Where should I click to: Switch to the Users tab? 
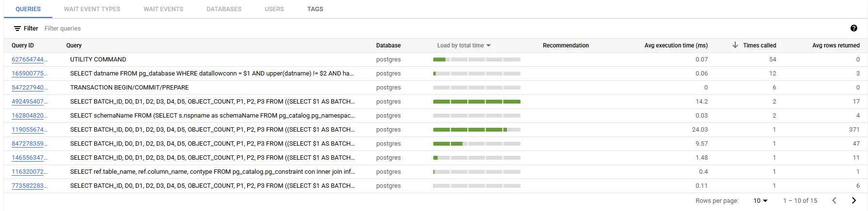click(x=274, y=9)
